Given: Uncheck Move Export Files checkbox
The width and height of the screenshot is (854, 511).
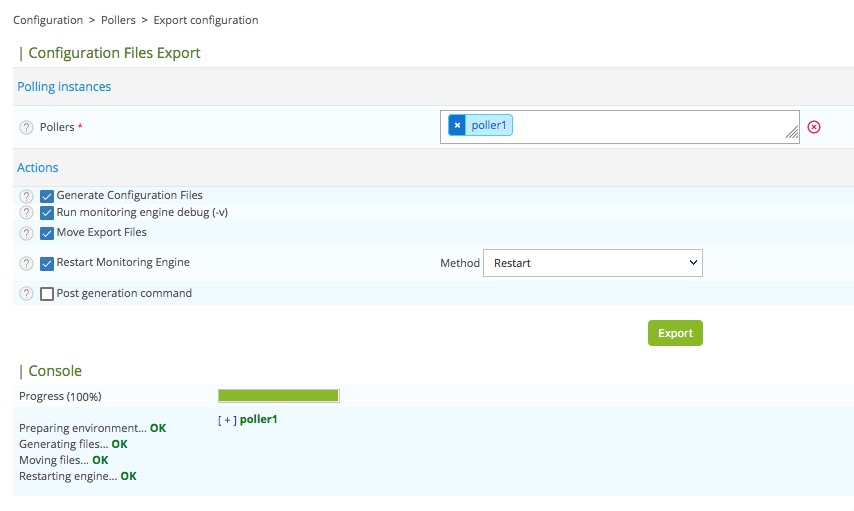Looking at the screenshot, I should (47, 233).
